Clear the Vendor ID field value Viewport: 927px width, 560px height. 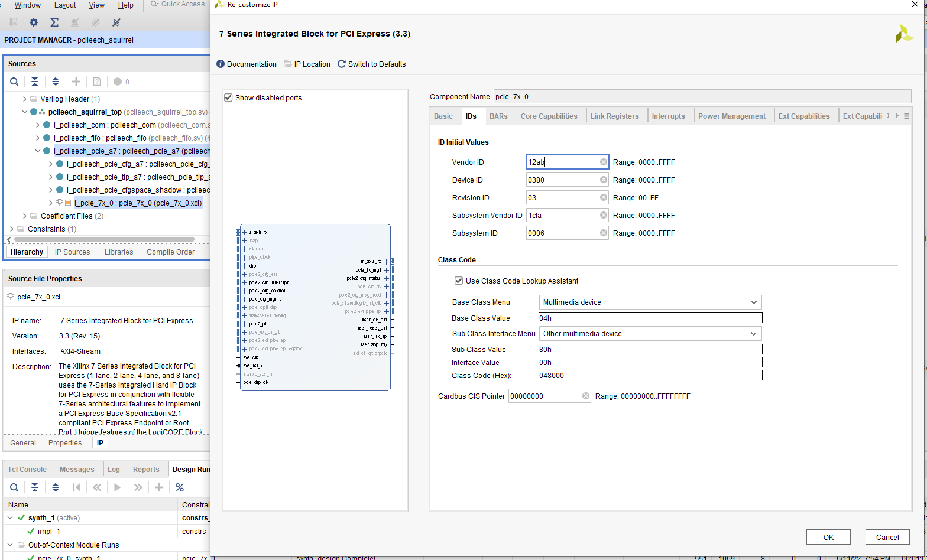(x=604, y=162)
